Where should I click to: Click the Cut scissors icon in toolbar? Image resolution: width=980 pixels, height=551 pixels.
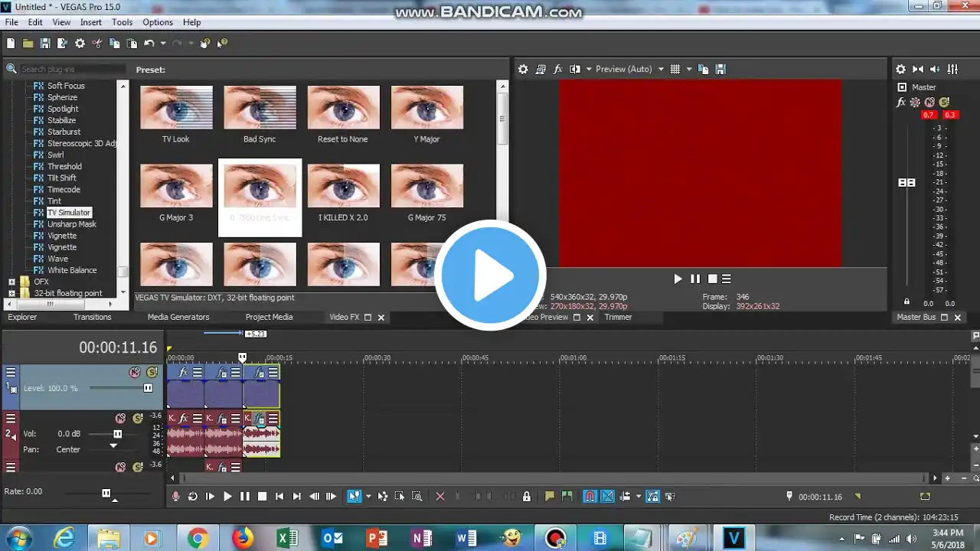click(97, 44)
